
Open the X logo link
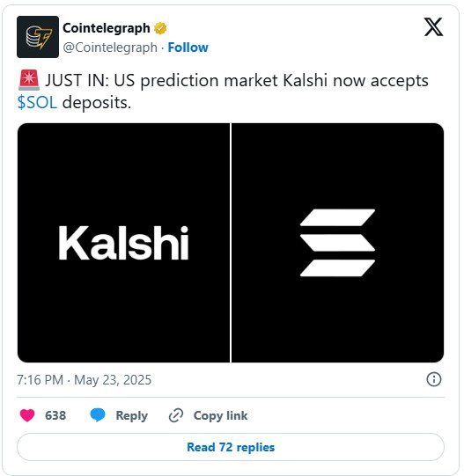tap(433, 27)
